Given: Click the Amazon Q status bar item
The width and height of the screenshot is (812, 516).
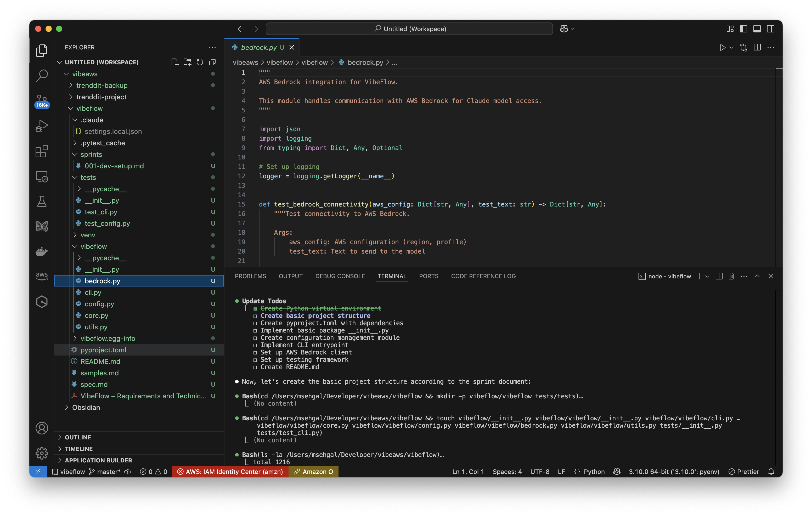Looking at the screenshot, I should click(x=314, y=472).
